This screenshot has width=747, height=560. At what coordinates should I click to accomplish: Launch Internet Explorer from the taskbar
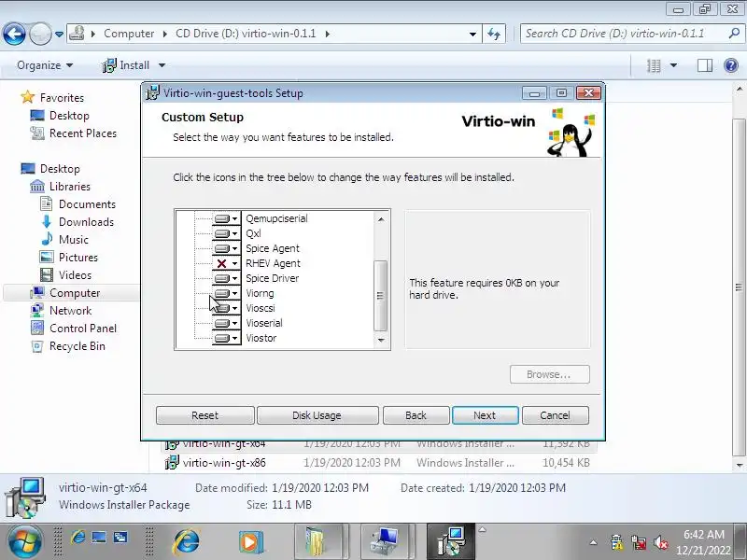point(186,542)
